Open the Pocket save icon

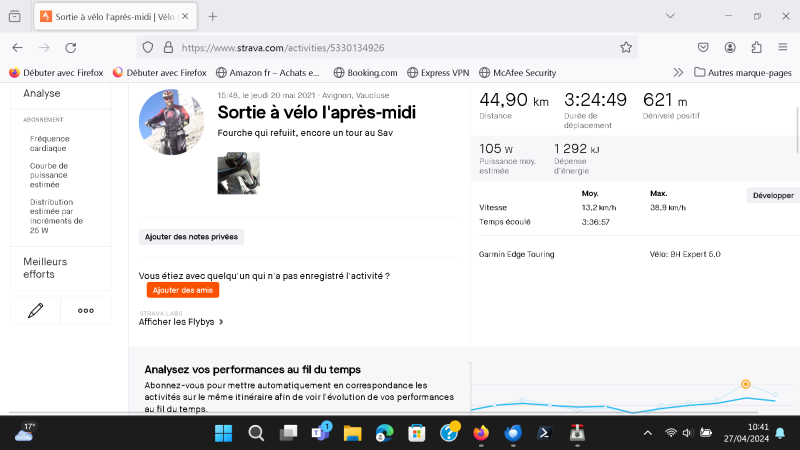pyautogui.click(x=703, y=47)
